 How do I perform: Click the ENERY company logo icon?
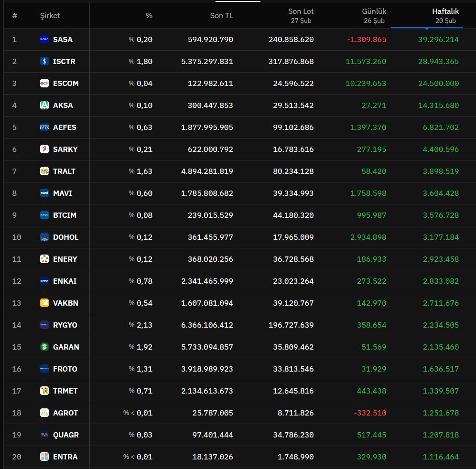click(x=44, y=259)
